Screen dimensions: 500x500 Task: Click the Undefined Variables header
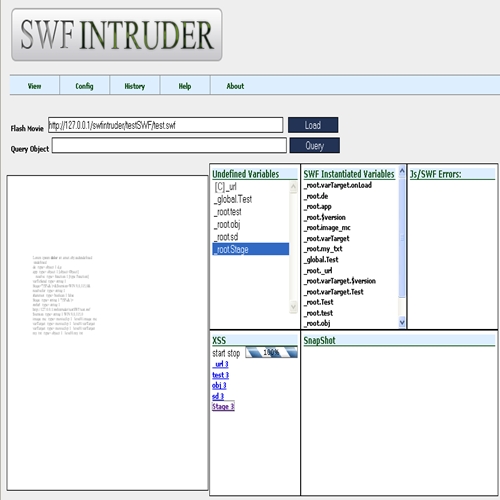(255, 174)
